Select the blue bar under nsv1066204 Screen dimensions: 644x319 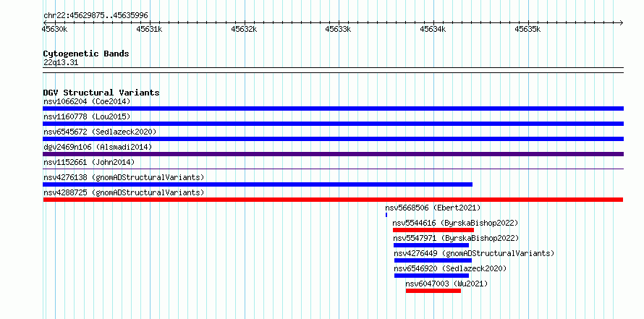pos(333,109)
